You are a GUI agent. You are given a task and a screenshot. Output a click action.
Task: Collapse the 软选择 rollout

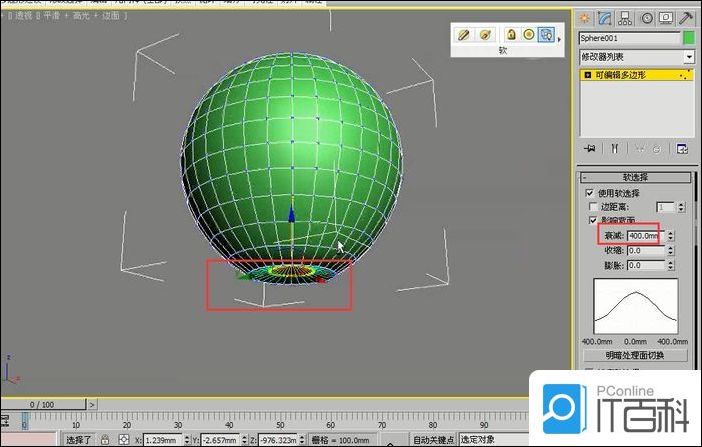[637, 177]
